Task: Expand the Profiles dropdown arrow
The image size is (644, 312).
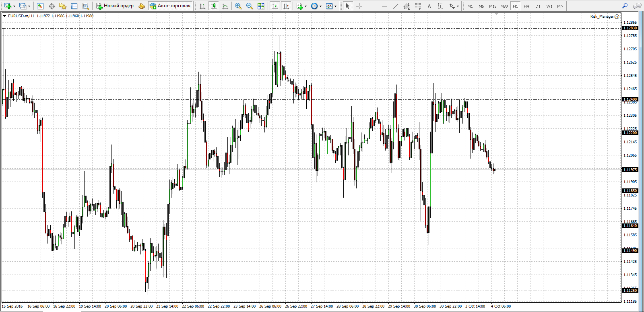Action: pos(29,6)
